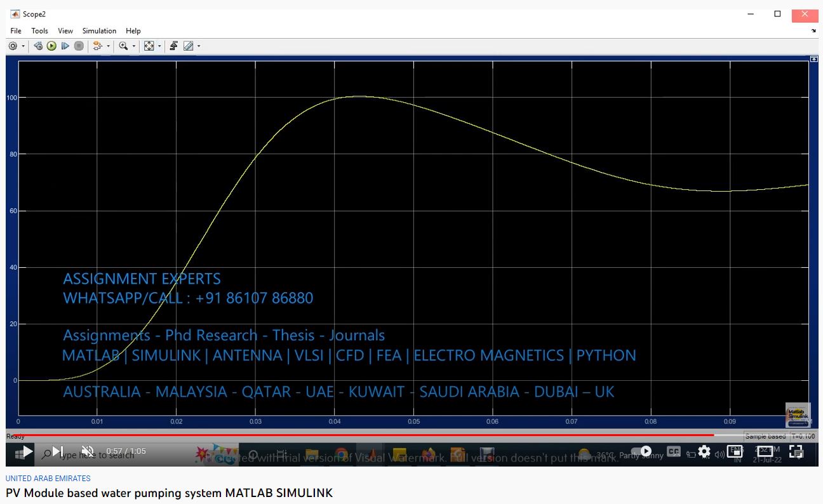Open the Help menu

pos(133,30)
